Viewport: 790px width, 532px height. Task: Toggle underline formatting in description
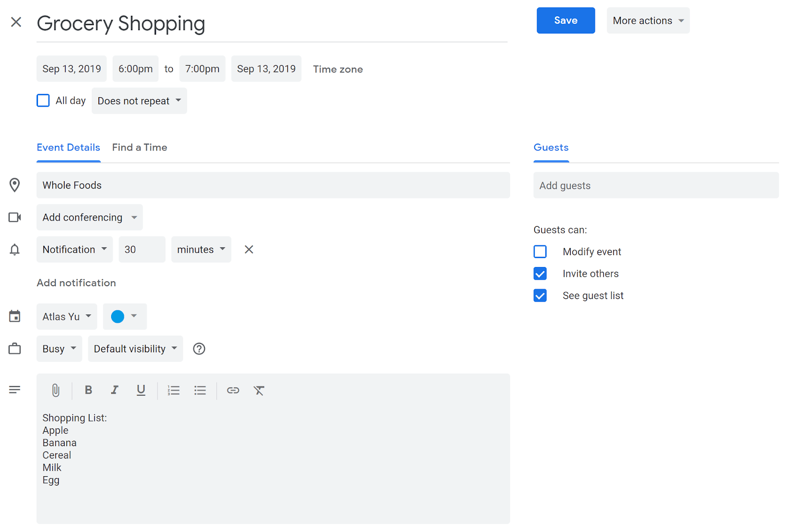coord(141,390)
